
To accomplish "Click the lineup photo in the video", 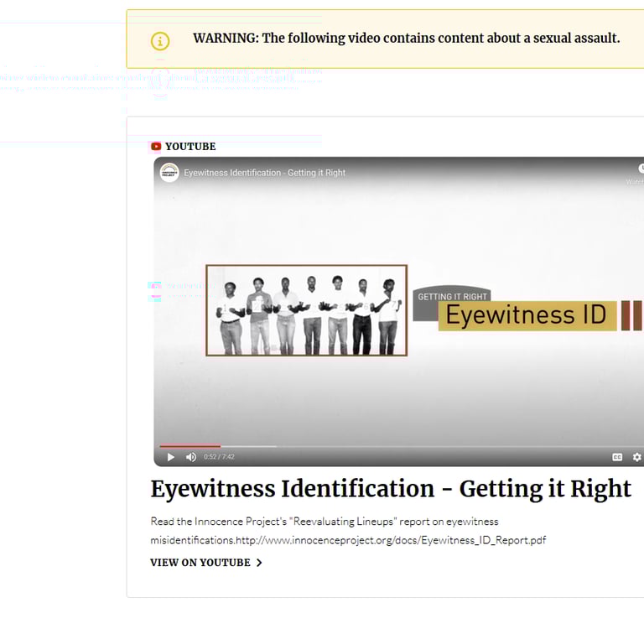I will (x=306, y=310).
